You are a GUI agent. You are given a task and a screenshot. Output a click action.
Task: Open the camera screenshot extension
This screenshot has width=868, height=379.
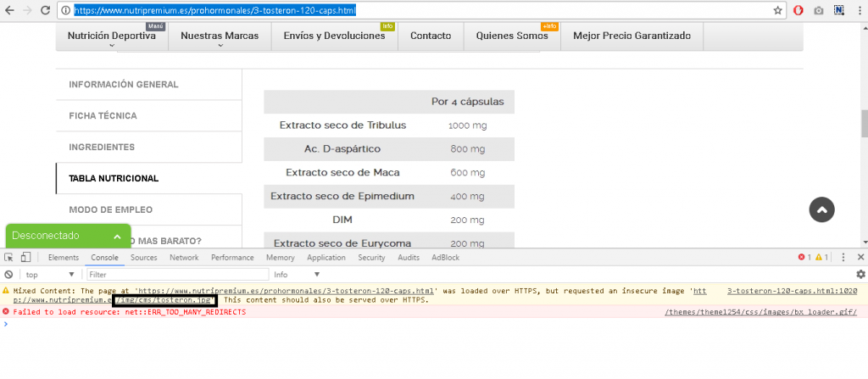coord(818,10)
